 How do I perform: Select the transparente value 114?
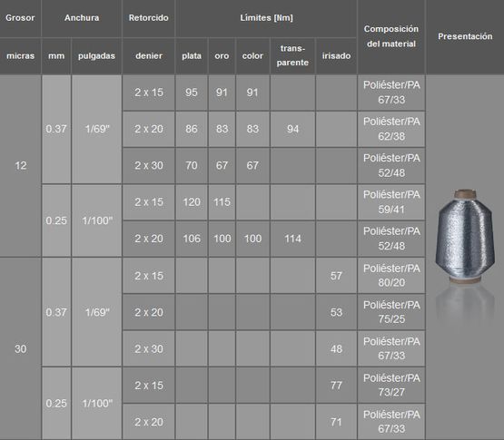[292, 239]
